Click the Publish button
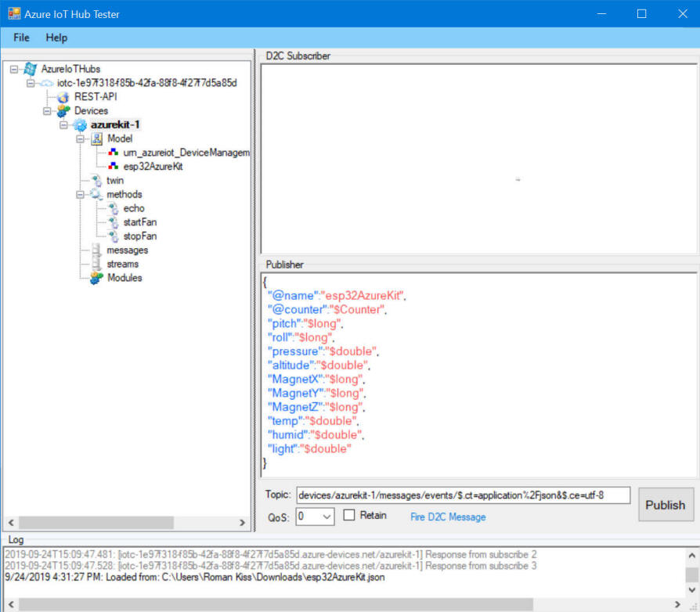 pos(666,505)
